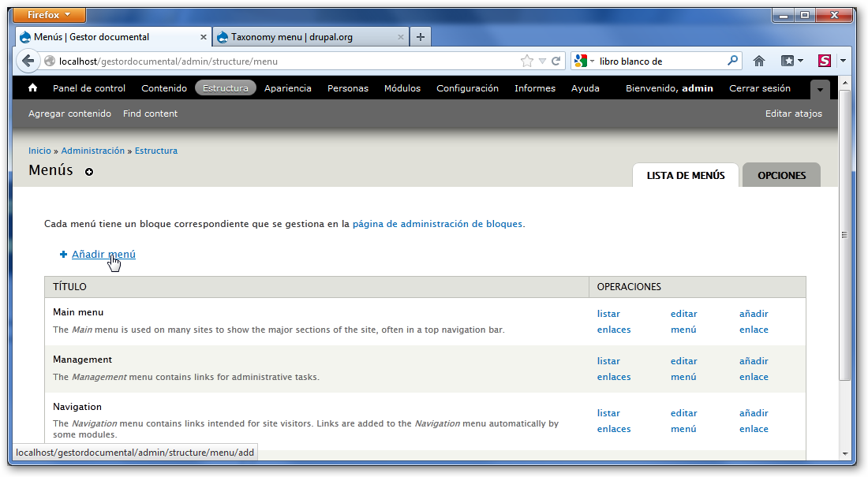Collapse the Drupal shortcuts drawer toggle

[x=821, y=89]
